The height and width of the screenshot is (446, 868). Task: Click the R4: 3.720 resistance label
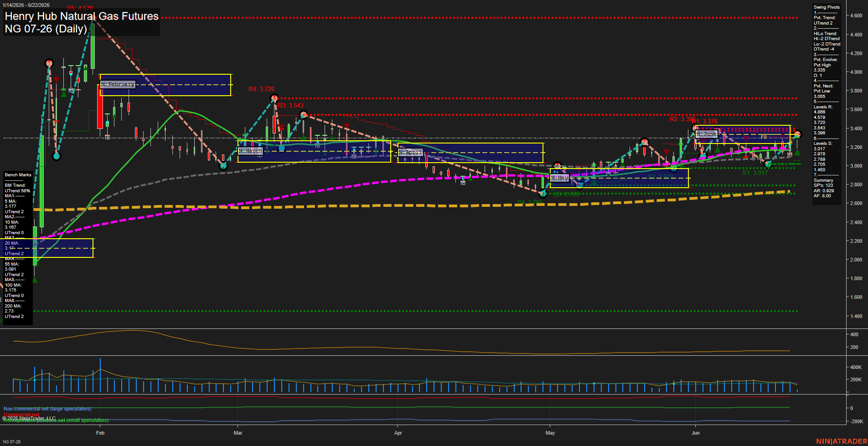click(x=261, y=89)
